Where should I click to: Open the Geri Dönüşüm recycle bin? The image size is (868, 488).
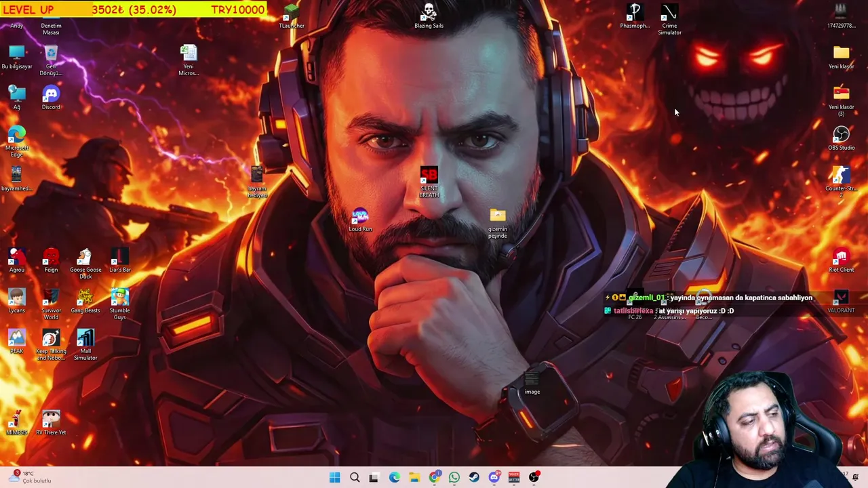(51, 61)
